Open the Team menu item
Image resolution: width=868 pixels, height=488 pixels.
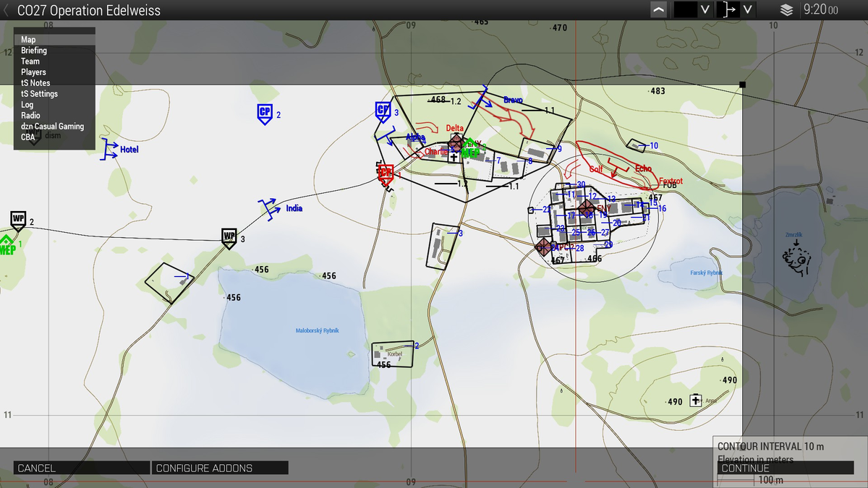coord(54,61)
